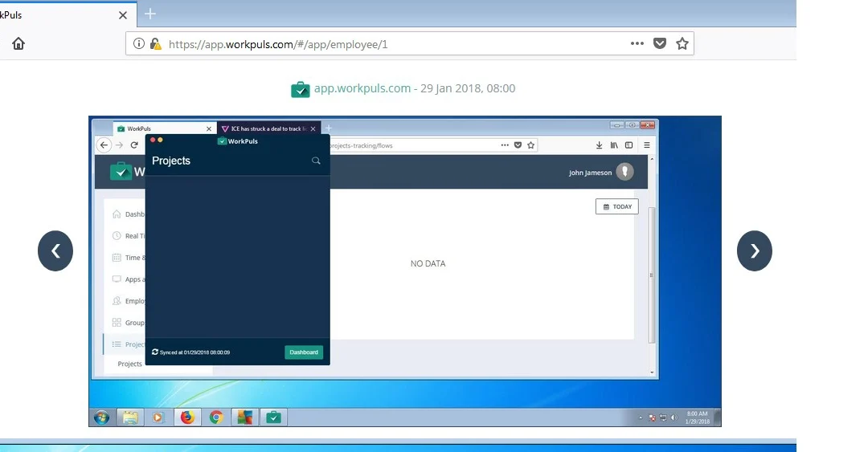The width and height of the screenshot is (868, 452).
Task: Select Dashboard item in sidebar
Action: point(129,214)
